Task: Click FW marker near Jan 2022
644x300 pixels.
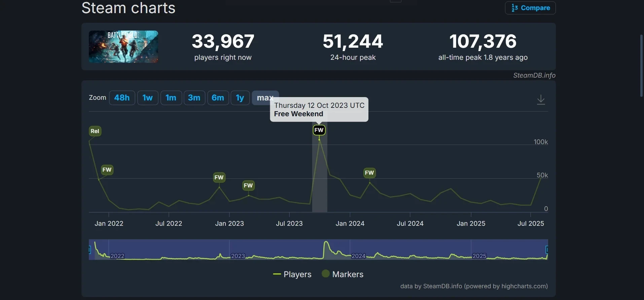Action: (107, 170)
